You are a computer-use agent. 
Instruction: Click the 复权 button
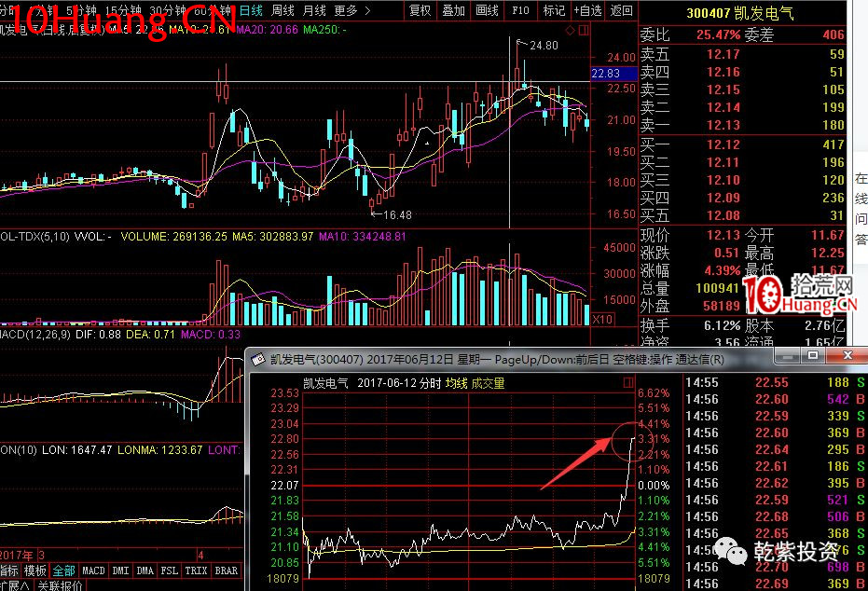coord(420,10)
